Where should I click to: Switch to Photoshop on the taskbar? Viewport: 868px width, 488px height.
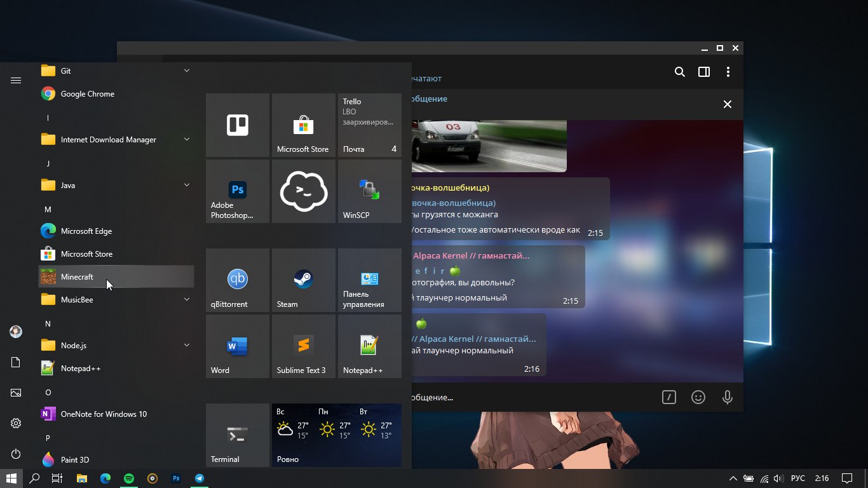pyautogui.click(x=176, y=478)
